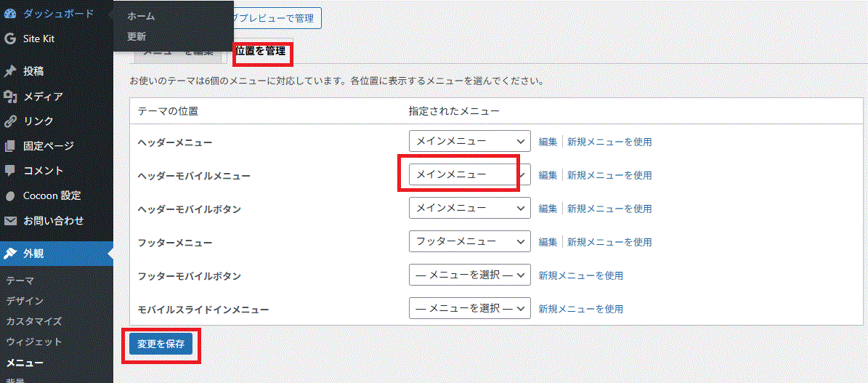Click the Appearance paintbrush icon
This screenshot has width=868, height=383.
(x=10, y=254)
